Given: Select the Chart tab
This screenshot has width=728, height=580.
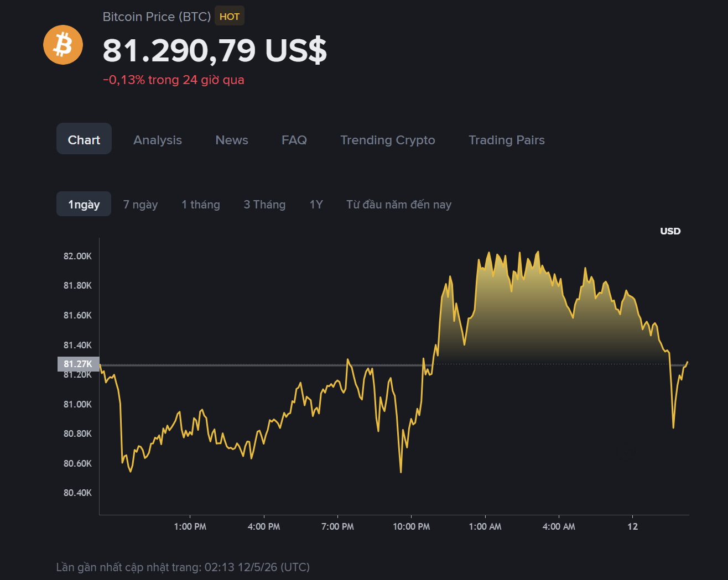Looking at the screenshot, I should (84, 139).
